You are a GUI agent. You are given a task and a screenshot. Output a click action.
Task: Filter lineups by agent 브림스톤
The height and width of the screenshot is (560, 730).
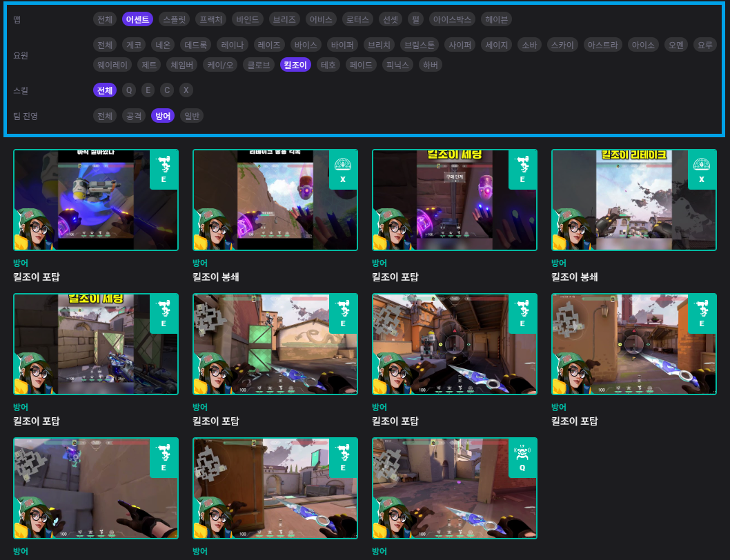click(x=420, y=45)
